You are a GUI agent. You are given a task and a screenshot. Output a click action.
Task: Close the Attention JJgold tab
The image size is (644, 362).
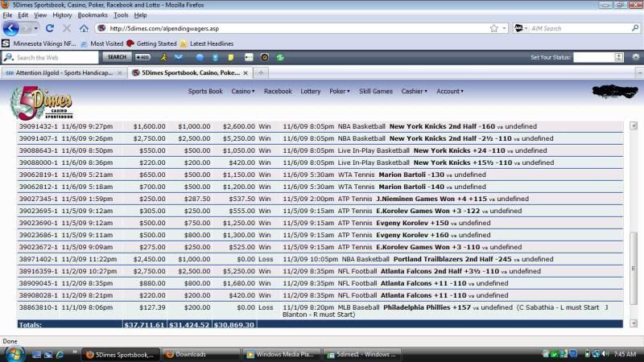coord(119,72)
